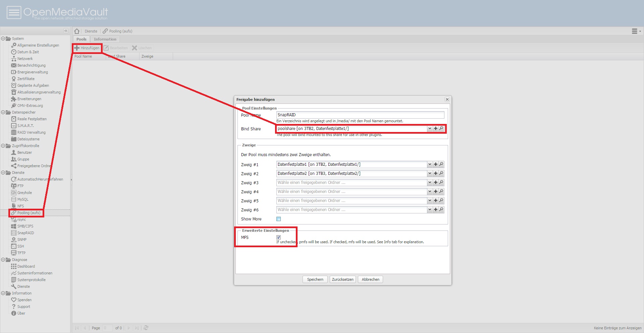Add new share for Zweig #3
Image resolution: width=644 pixels, height=333 pixels.
pyautogui.click(x=436, y=182)
